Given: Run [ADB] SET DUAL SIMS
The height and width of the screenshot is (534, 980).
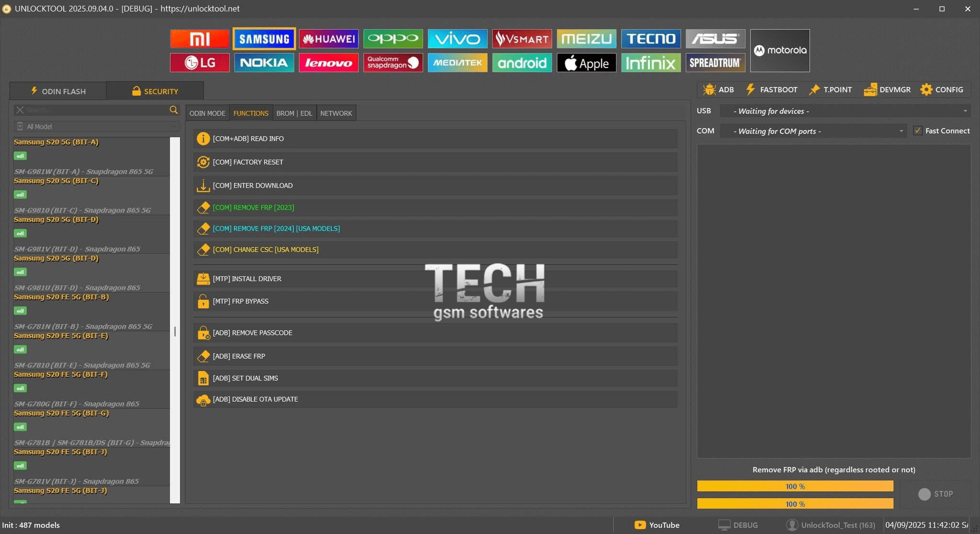Looking at the screenshot, I should click(x=435, y=378).
